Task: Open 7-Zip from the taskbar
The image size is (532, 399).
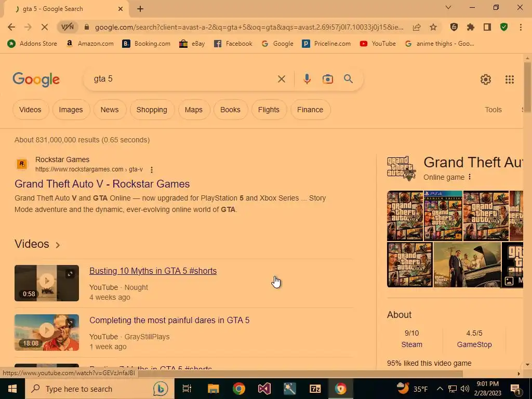Action: pyautogui.click(x=315, y=389)
